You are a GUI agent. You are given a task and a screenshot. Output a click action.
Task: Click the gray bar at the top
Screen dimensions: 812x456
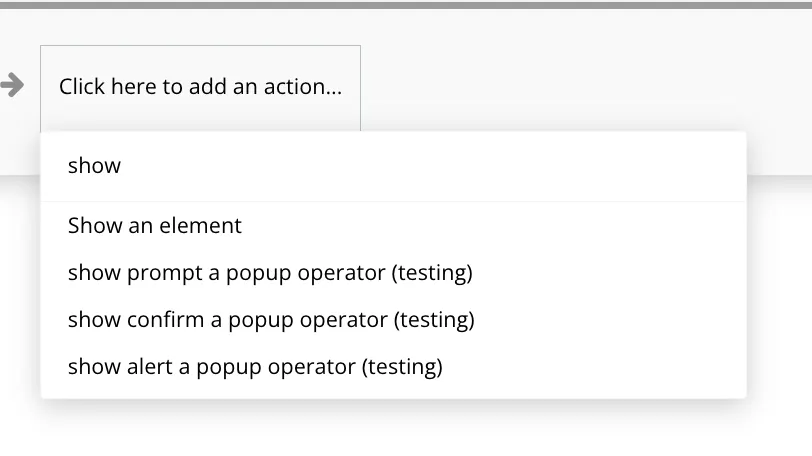click(406, 5)
